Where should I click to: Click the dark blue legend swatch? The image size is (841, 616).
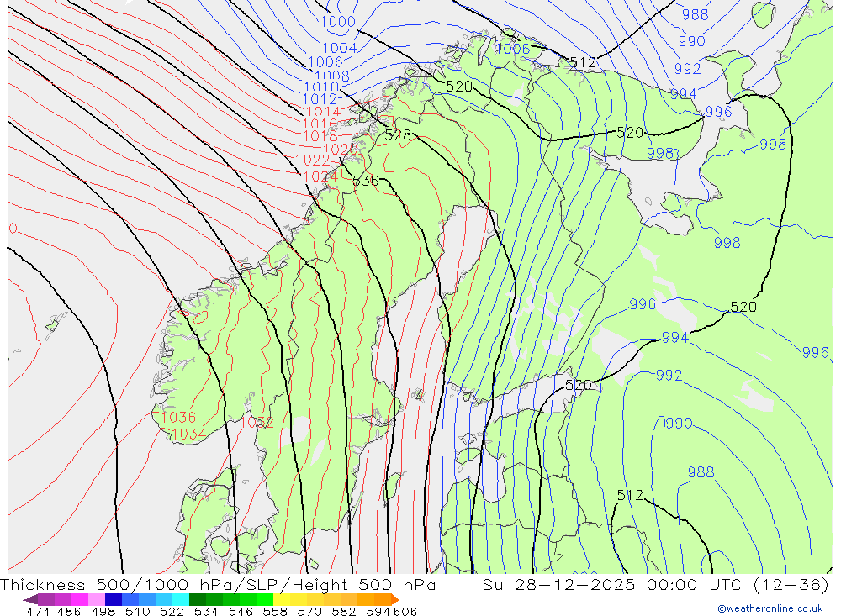114,599
